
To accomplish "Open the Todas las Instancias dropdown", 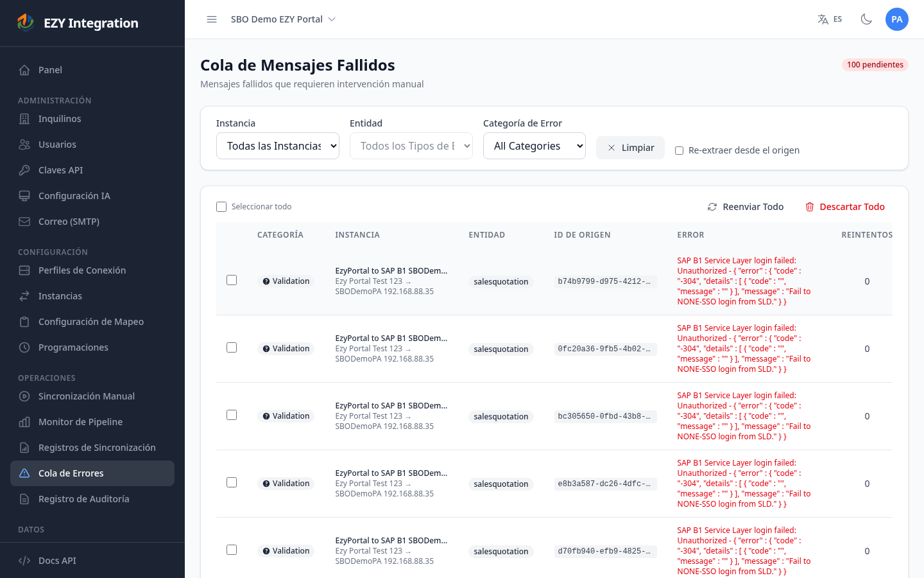I will [278, 146].
